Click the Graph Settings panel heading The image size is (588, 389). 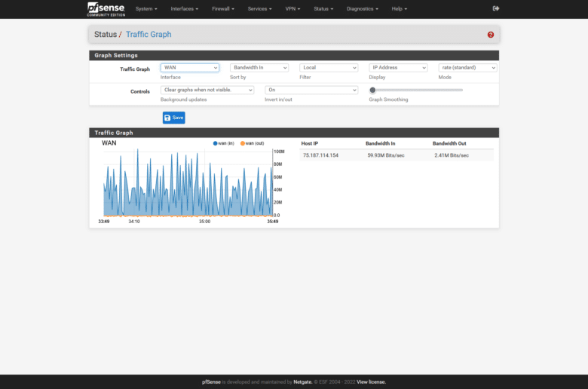[x=294, y=55]
